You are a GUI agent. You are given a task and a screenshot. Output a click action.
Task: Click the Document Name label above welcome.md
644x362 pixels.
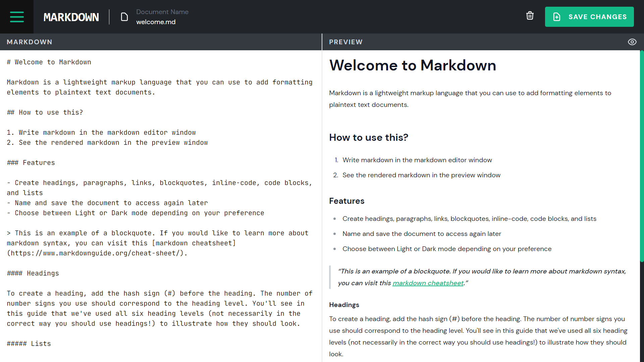click(162, 12)
